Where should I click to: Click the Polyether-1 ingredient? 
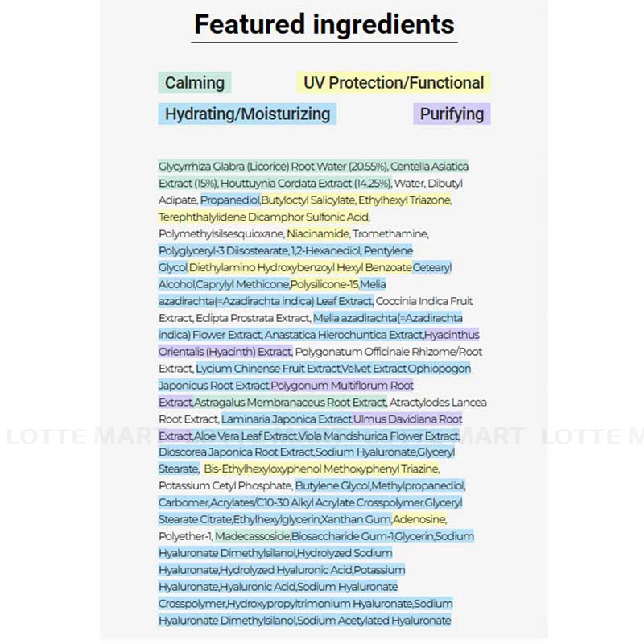point(184,536)
